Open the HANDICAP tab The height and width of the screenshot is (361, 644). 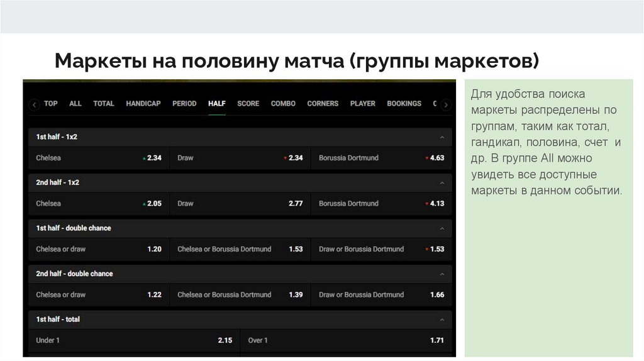pos(143,104)
